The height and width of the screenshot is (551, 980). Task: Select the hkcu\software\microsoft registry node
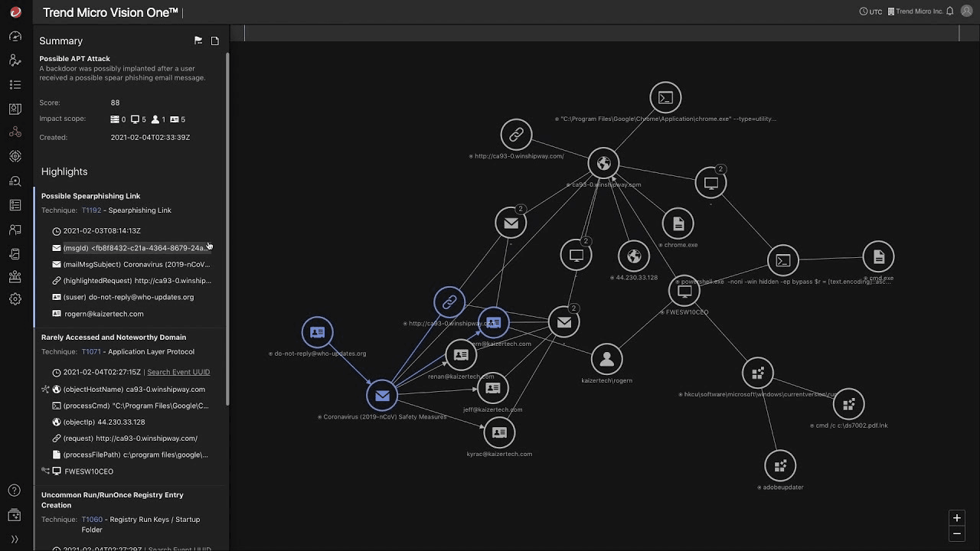(757, 373)
